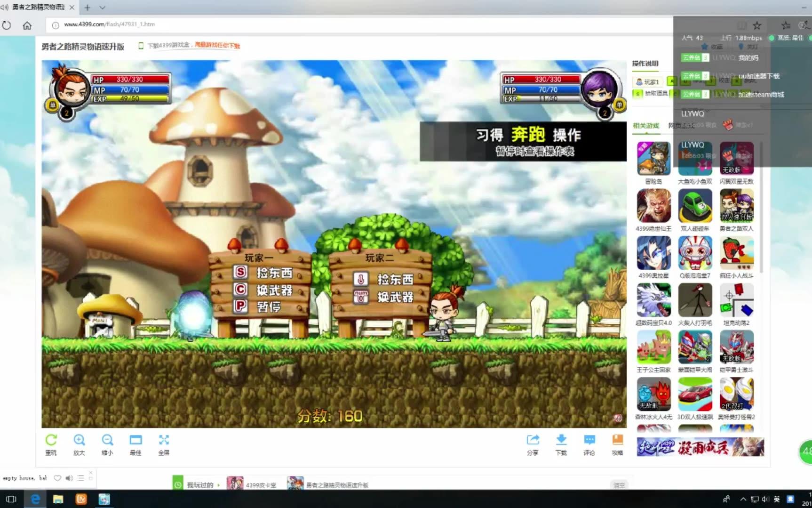Screen dimensions: 812x508
Task: Open the music player playlist icon
Action: click(x=81, y=478)
